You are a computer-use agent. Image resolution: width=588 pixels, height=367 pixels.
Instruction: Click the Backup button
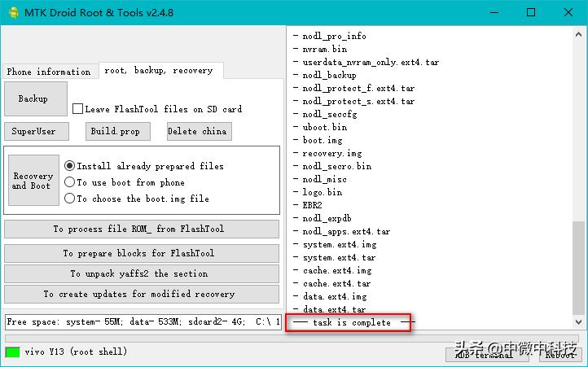pyautogui.click(x=36, y=98)
